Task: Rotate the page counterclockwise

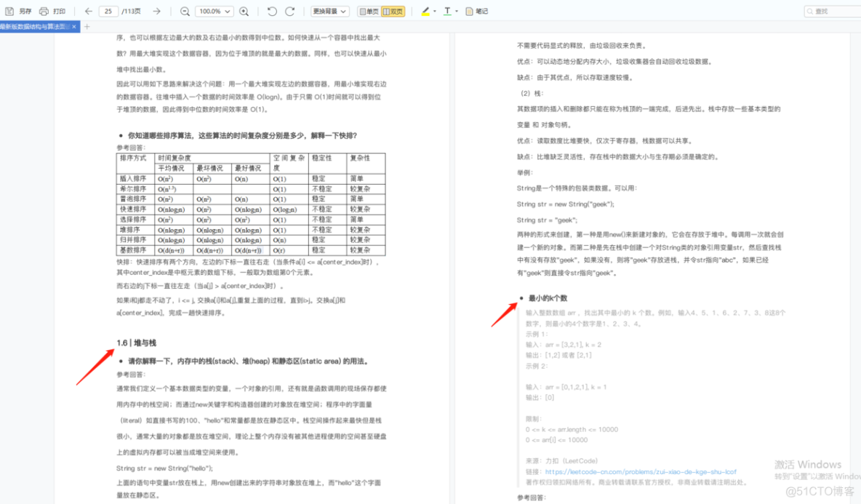Action: coord(272,12)
